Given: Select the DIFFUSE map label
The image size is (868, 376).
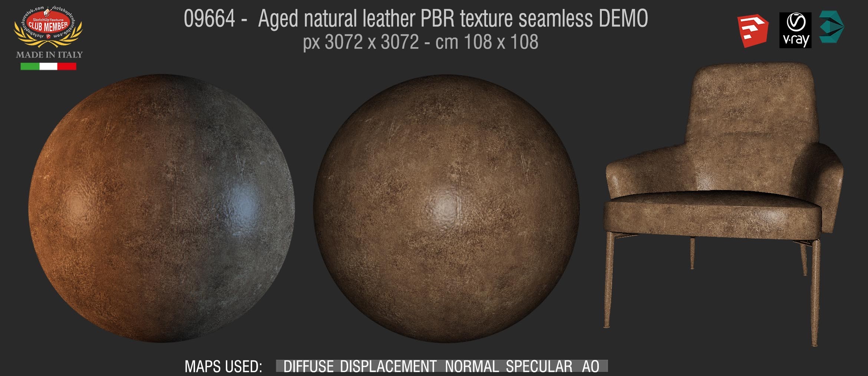Looking at the screenshot, I should click(x=308, y=367).
